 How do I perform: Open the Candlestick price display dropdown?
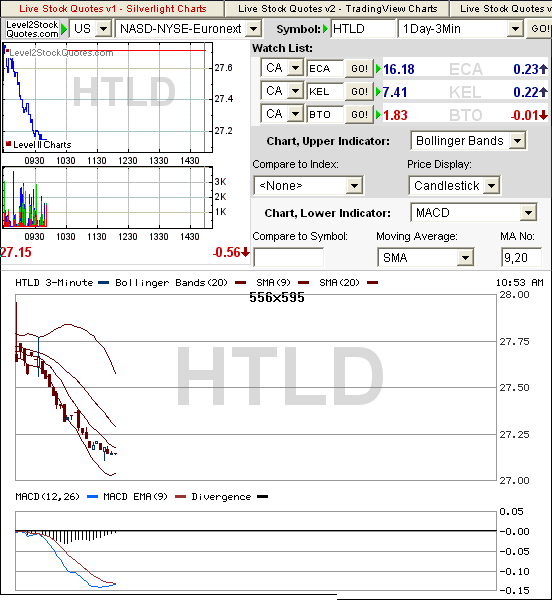[454, 186]
